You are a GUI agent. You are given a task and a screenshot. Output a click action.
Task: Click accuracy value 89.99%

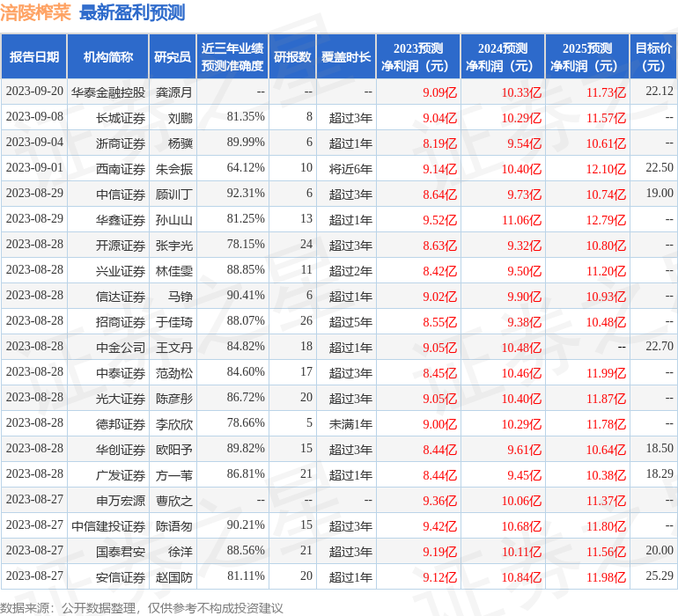[246, 143]
